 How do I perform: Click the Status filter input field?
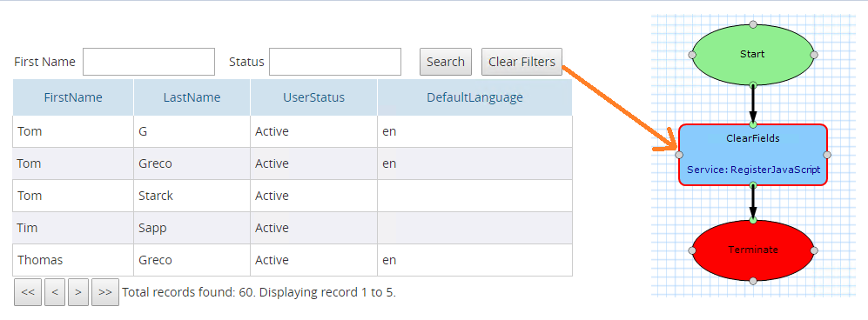(335, 62)
